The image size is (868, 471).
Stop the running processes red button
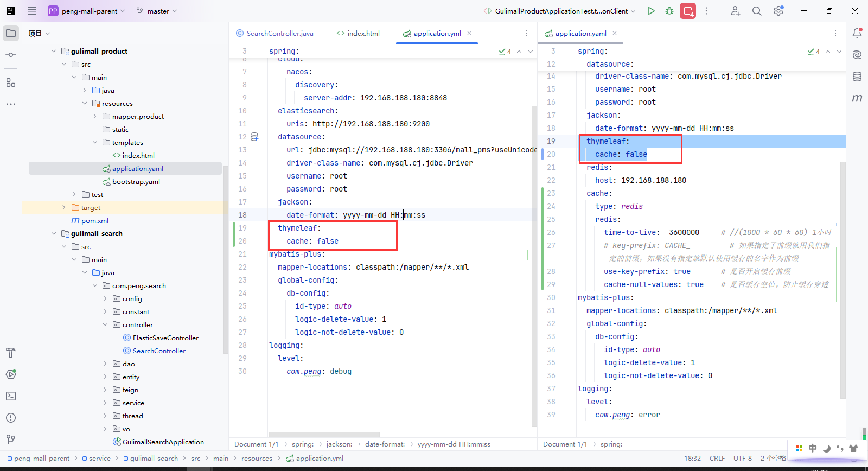(688, 11)
